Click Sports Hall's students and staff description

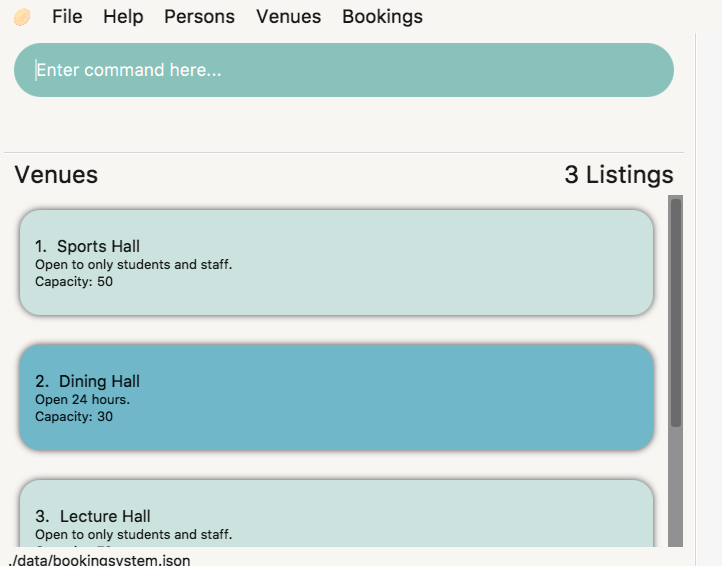[134, 264]
